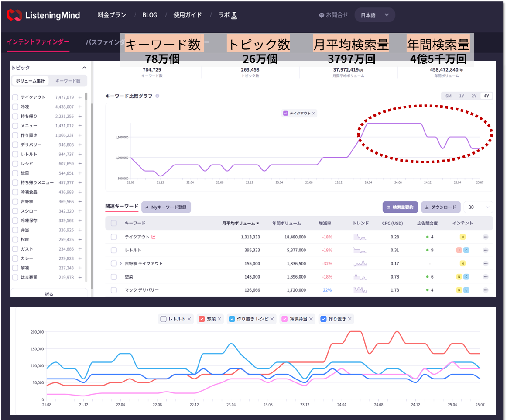Open the 30 rows-per-page dropdown
Image resolution: width=507 pixels, height=420 pixels.
(478, 207)
